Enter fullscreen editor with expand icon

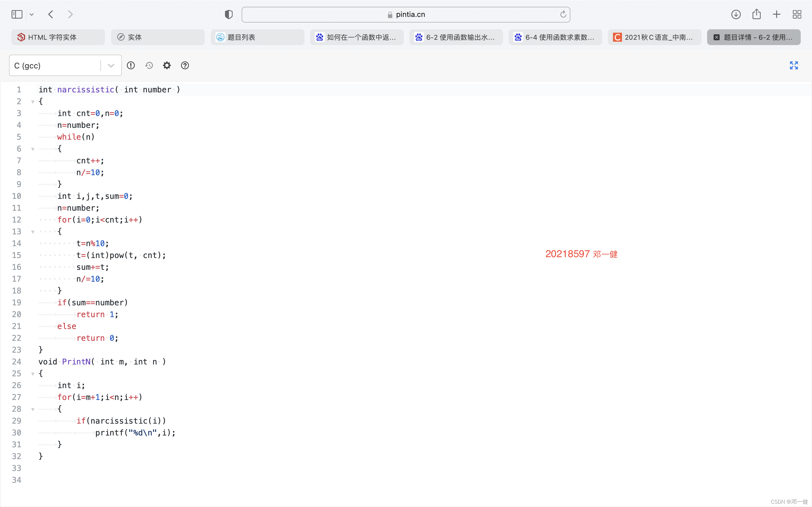coord(794,65)
